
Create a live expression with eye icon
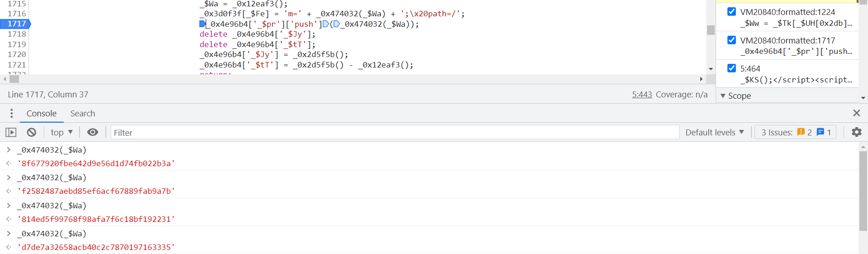click(x=93, y=132)
